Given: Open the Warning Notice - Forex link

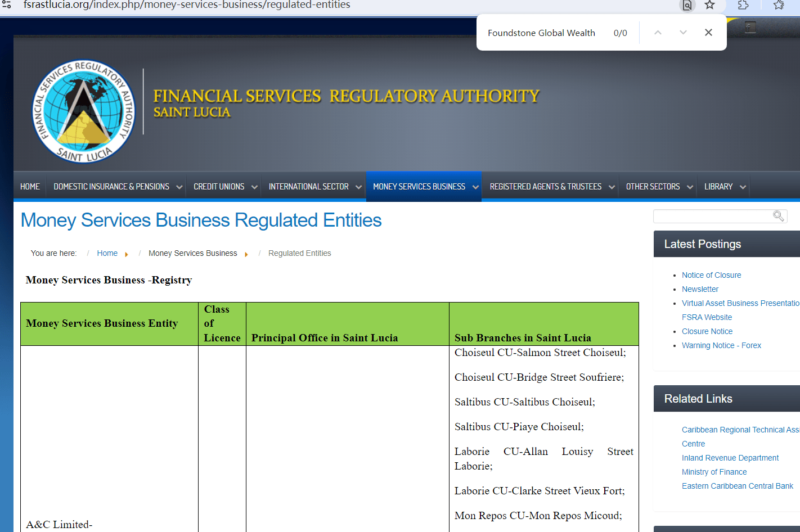Looking at the screenshot, I should [x=721, y=345].
